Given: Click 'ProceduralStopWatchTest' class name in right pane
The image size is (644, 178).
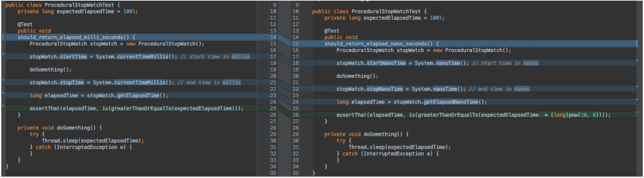Looking at the screenshot, I should click(x=386, y=11).
